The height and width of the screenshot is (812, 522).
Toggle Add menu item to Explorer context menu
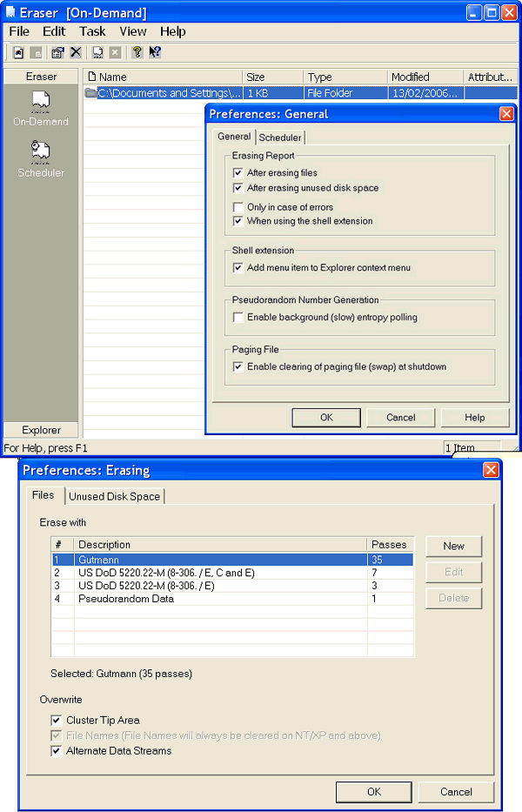point(238,268)
